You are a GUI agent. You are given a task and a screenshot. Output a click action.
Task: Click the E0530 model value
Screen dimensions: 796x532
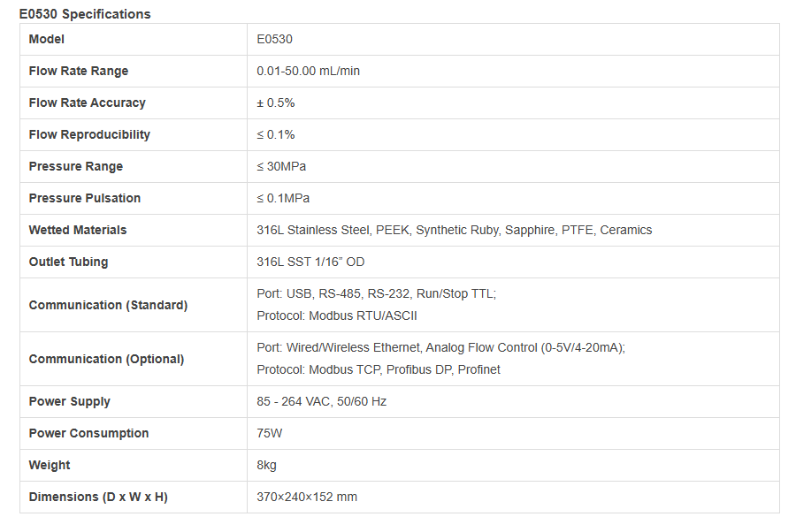(x=274, y=39)
